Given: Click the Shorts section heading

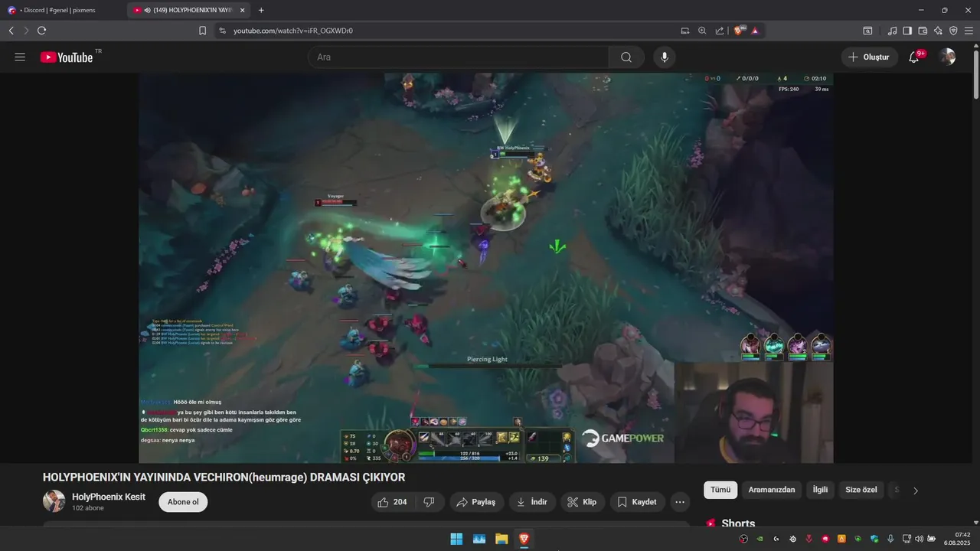Looking at the screenshot, I should pyautogui.click(x=738, y=523).
